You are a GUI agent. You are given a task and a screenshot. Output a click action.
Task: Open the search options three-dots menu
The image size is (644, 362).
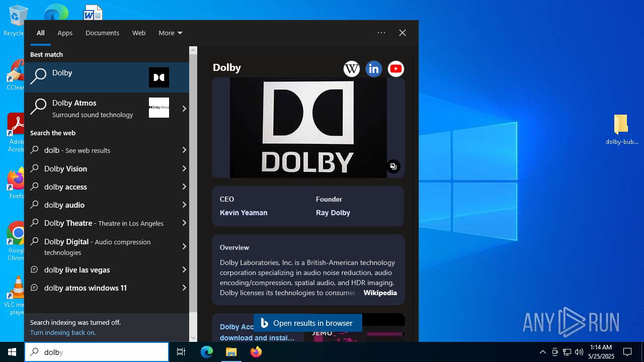point(381,33)
